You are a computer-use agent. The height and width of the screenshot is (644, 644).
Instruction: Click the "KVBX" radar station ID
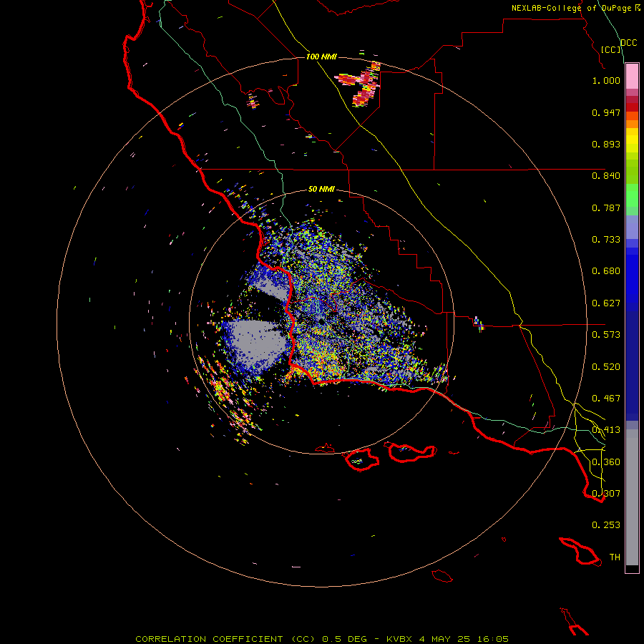pyautogui.click(x=399, y=639)
